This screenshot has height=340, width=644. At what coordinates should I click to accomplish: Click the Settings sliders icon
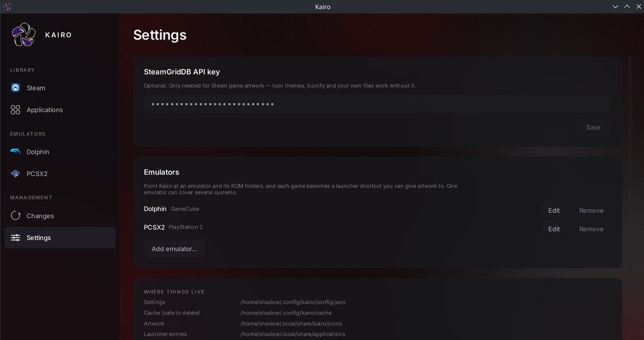16,238
